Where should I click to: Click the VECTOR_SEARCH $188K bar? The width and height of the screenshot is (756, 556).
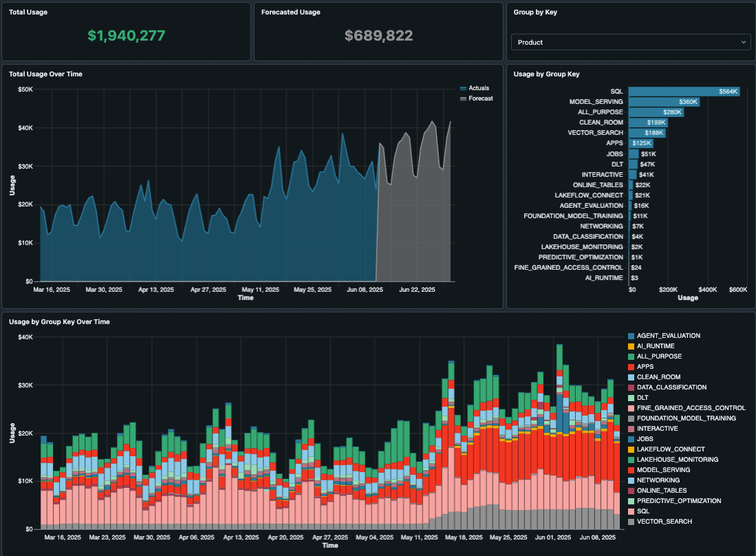tap(647, 133)
